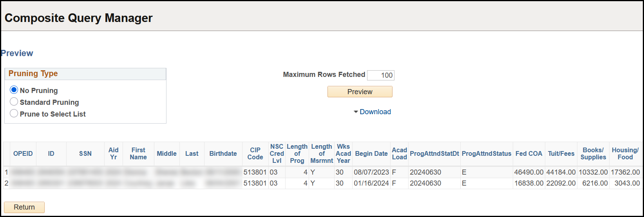Expand the Download section arrow
This screenshot has width=644, height=217.
click(356, 112)
